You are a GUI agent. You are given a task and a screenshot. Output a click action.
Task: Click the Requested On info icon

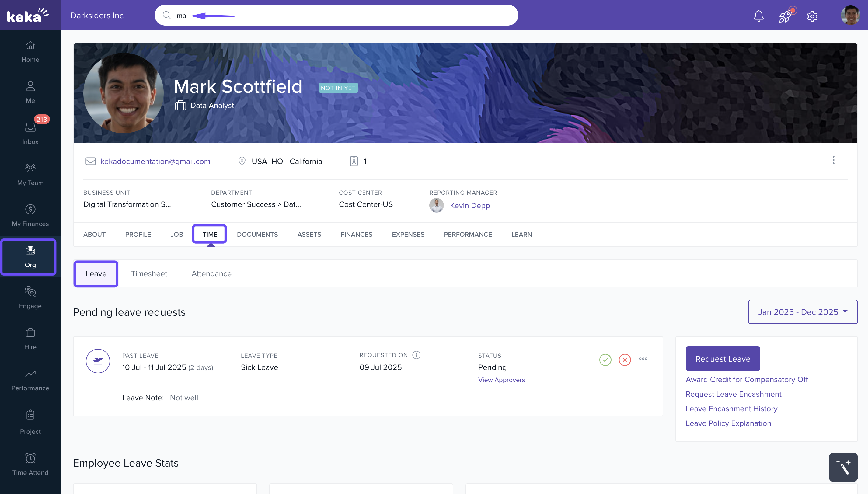[x=416, y=355]
